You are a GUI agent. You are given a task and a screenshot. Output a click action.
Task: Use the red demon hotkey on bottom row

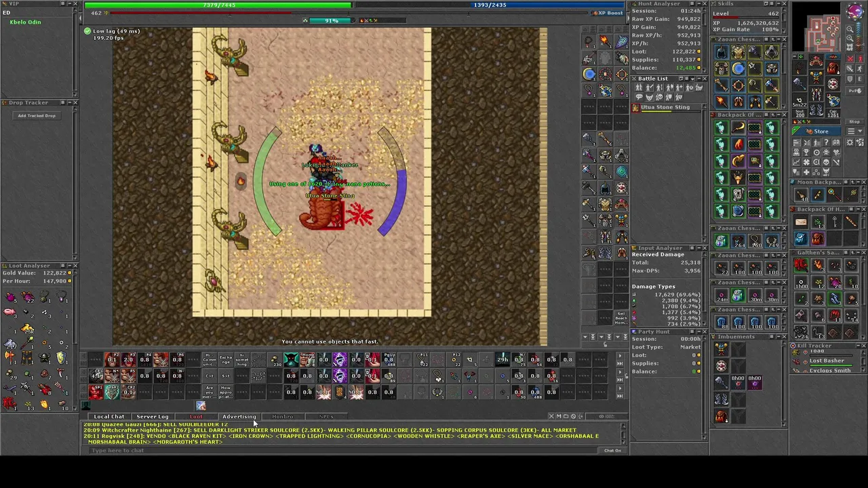96,392
